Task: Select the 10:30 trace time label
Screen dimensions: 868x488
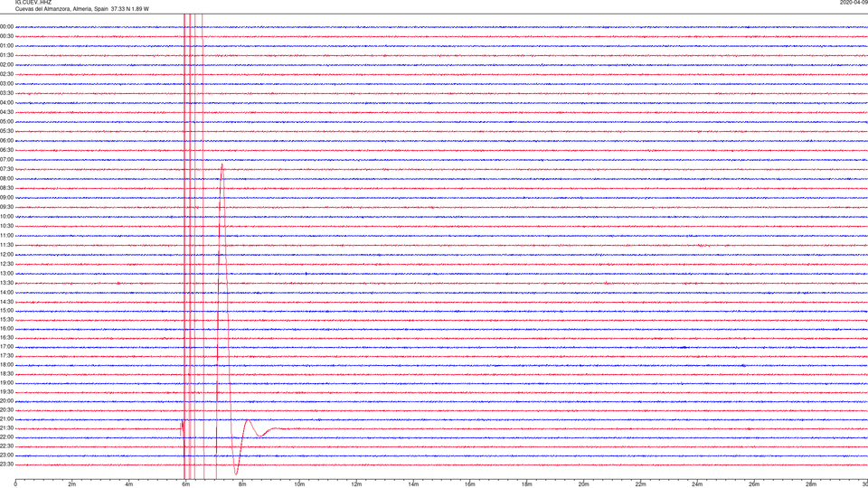Action: (6, 226)
